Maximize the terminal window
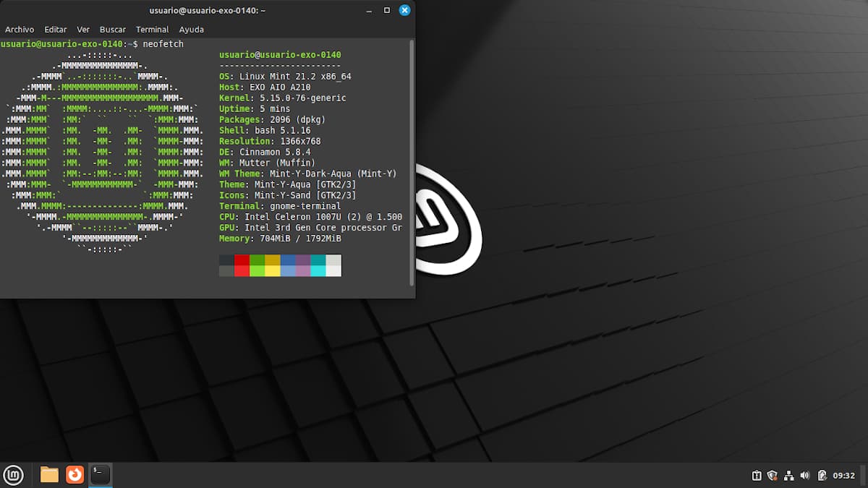 pyautogui.click(x=387, y=10)
